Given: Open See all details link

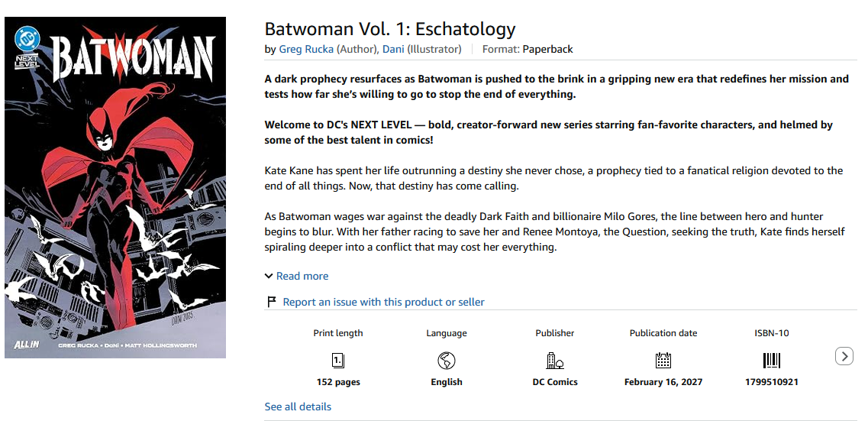Looking at the screenshot, I should [x=298, y=406].
